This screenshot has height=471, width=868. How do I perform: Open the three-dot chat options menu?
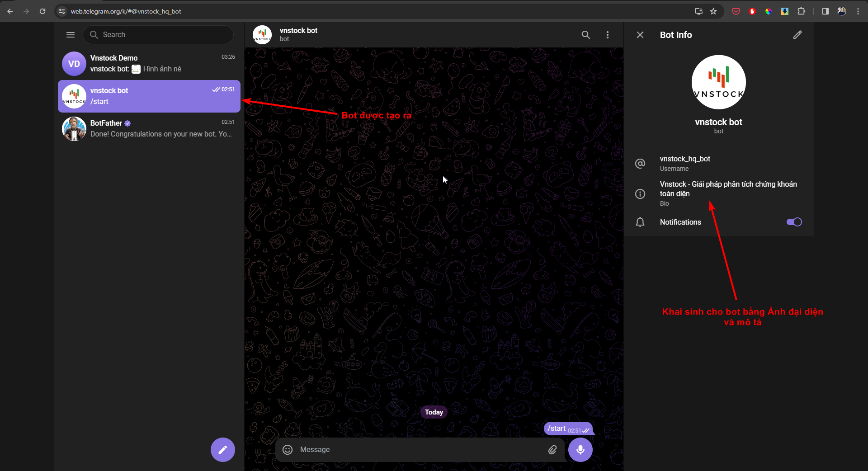(x=607, y=35)
